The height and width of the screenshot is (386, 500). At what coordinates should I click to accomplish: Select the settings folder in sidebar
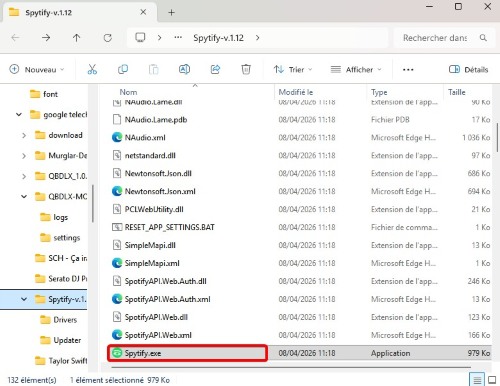(60, 238)
